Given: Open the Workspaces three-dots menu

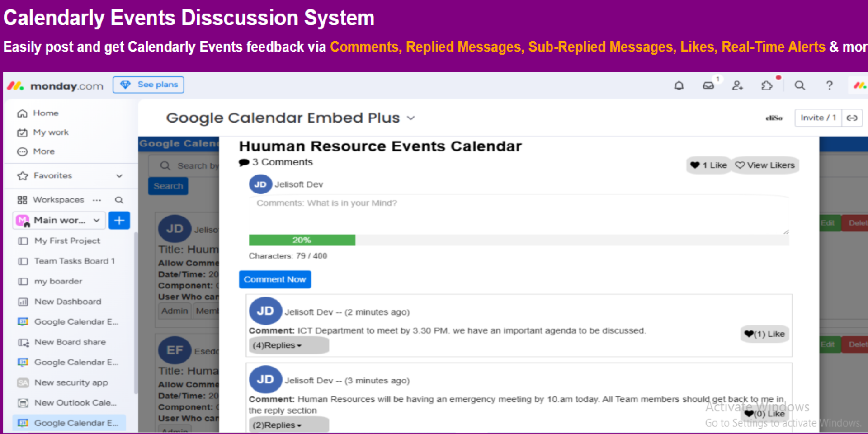Looking at the screenshot, I should point(97,200).
